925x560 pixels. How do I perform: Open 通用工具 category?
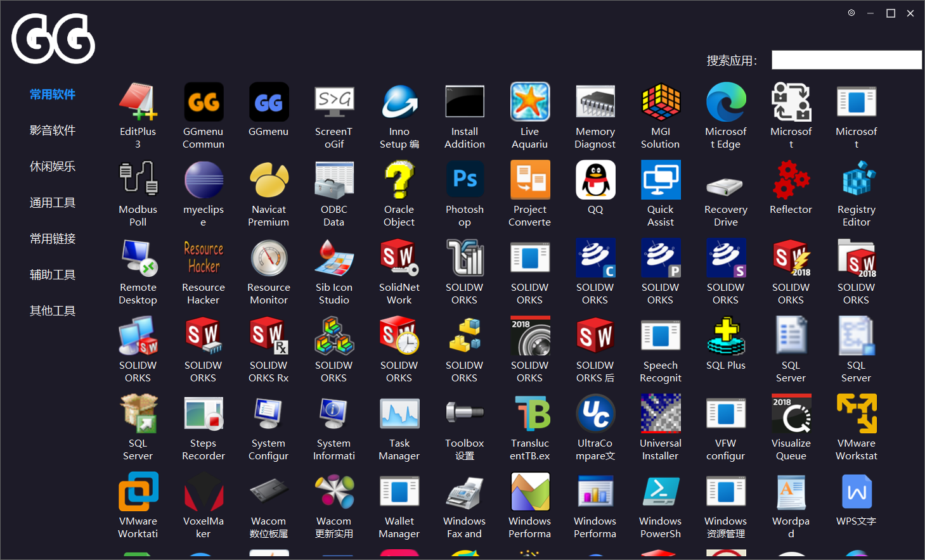(53, 203)
